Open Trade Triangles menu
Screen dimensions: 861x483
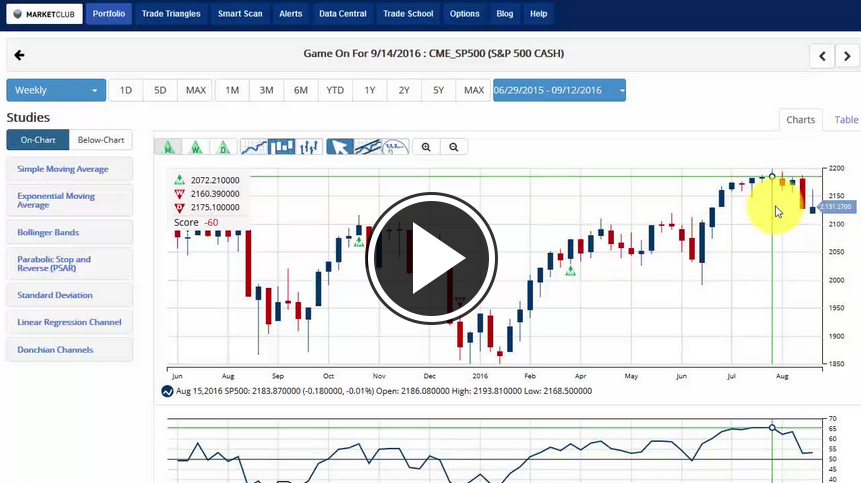click(170, 14)
